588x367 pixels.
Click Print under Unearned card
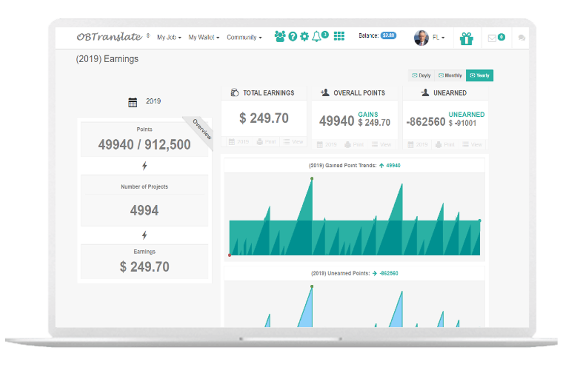445,145
